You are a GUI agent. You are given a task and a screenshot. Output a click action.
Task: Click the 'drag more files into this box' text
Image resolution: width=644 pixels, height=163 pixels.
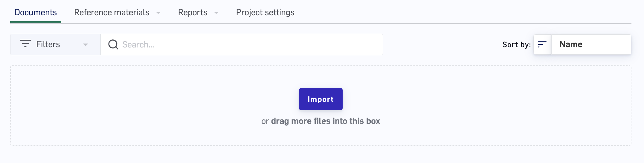click(x=325, y=121)
